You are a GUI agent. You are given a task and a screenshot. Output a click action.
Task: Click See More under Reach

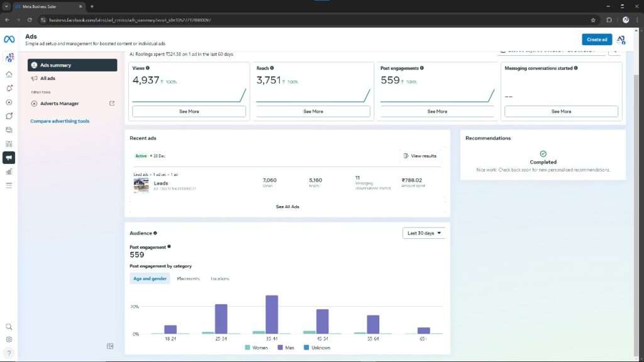point(313,111)
